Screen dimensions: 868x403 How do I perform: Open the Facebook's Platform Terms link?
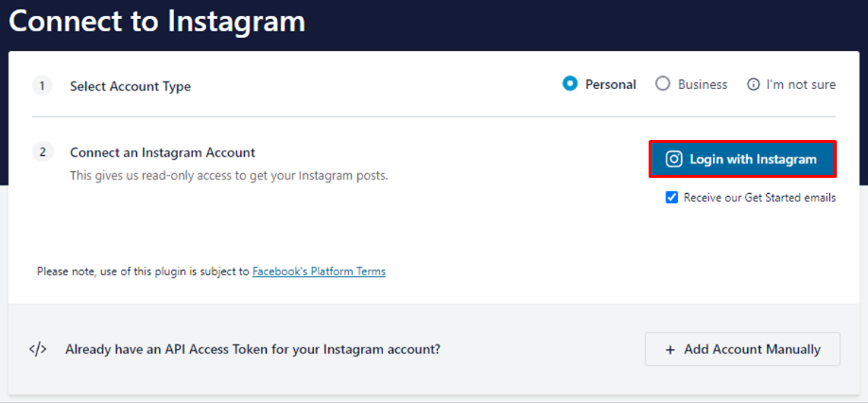[x=319, y=272]
